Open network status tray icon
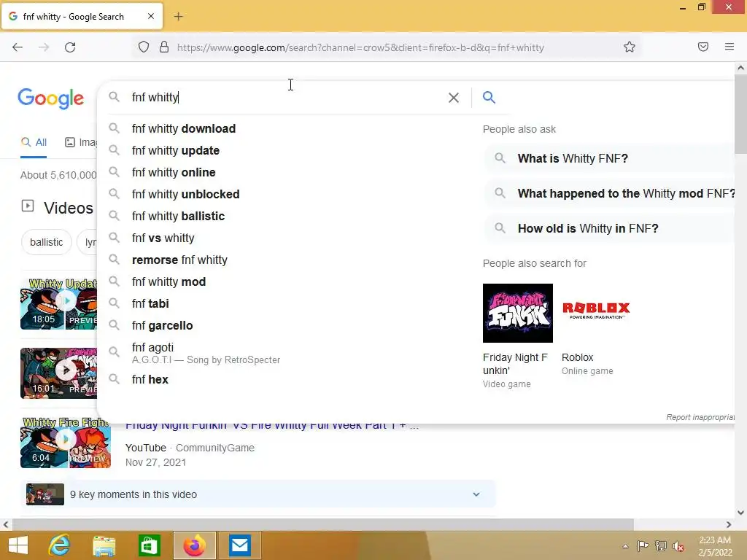Screen dimensions: 747x560 661,546
